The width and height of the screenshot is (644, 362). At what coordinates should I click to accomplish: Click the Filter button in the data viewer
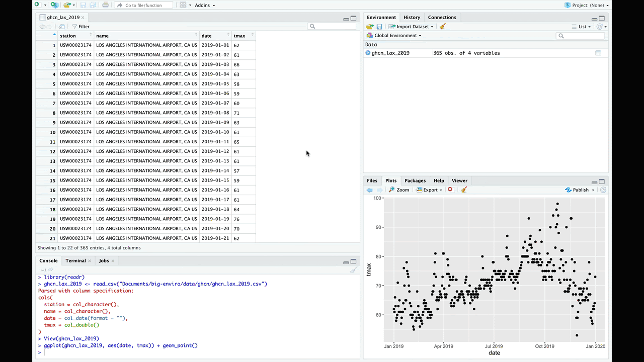80,27
